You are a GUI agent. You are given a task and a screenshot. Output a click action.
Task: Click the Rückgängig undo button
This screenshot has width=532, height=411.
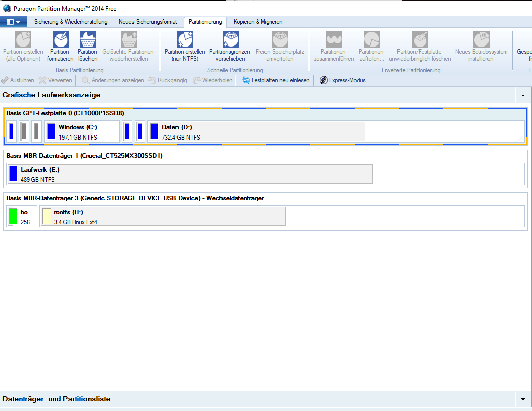coord(167,80)
